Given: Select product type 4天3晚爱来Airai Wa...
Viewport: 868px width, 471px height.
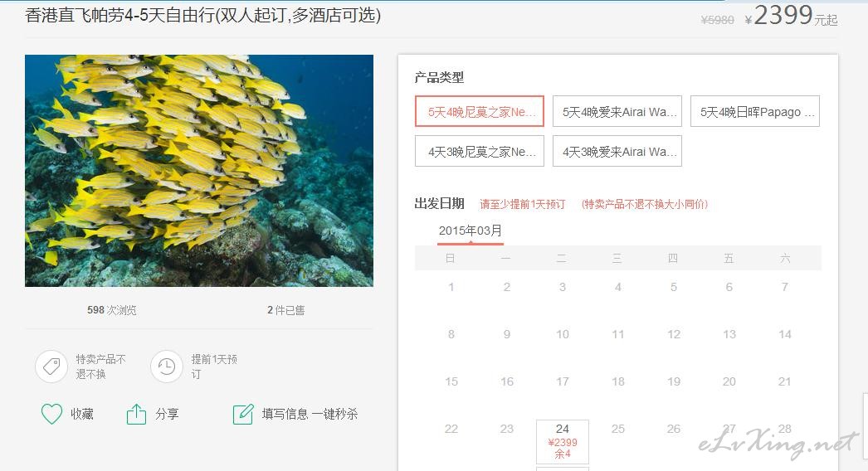Looking at the screenshot, I should (x=617, y=151).
